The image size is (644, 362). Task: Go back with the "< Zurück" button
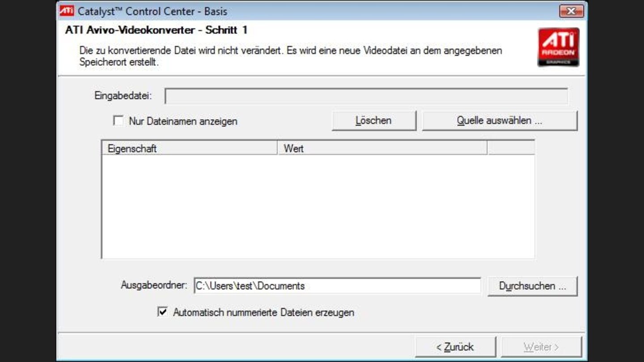[x=455, y=347]
